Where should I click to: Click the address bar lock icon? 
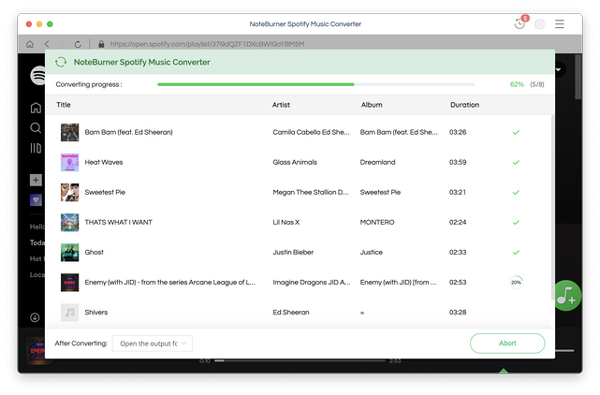[x=101, y=44]
